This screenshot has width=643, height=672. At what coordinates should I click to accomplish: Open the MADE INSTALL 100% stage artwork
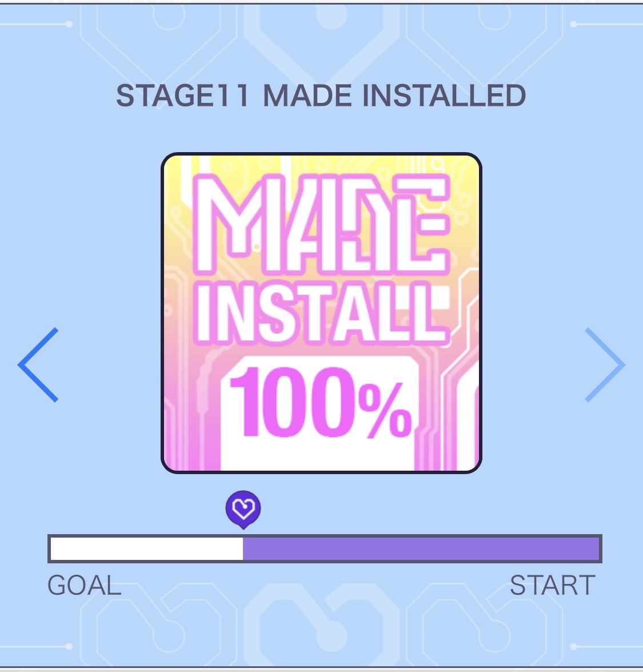coord(321,313)
